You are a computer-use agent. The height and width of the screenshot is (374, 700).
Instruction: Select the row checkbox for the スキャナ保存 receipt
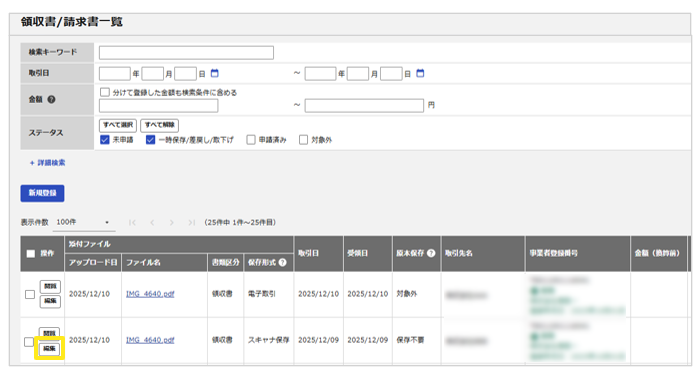(x=29, y=342)
